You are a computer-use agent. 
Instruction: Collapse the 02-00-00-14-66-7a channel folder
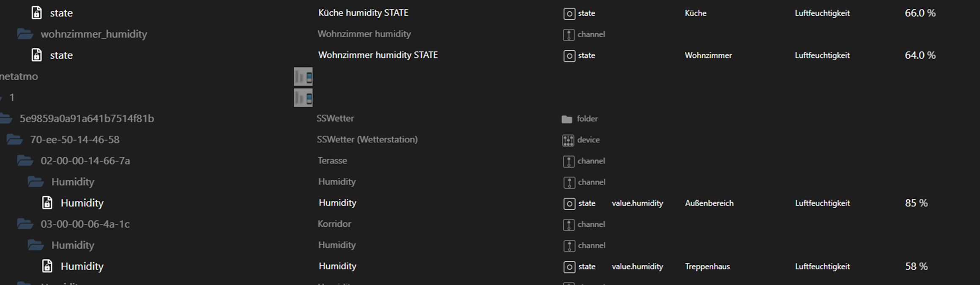click(25, 161)
